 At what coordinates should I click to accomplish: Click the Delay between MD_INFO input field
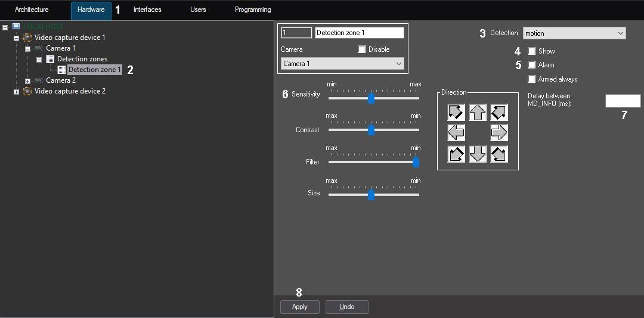coord(623,101)
